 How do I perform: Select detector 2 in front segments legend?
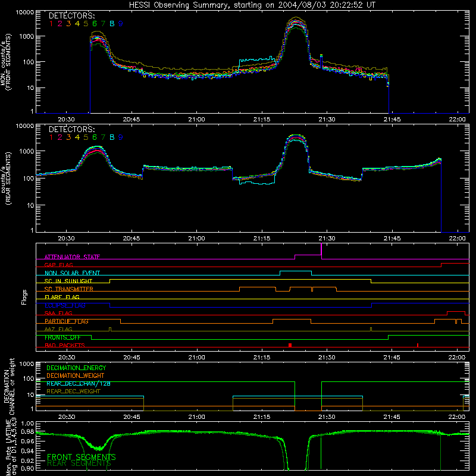click(x=60, y=24)
